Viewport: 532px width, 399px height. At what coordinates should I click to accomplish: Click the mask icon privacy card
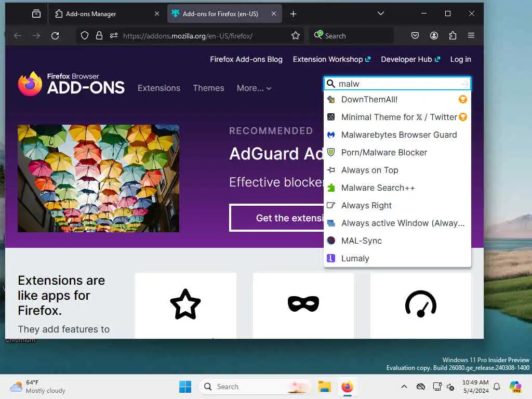pos(303,304)
